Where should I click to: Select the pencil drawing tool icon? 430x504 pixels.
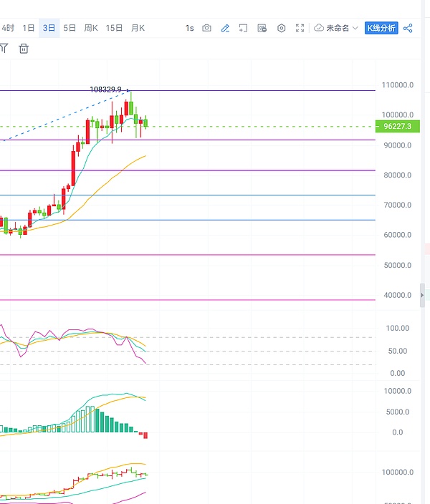pyautogui.click(x=225, y=28)
